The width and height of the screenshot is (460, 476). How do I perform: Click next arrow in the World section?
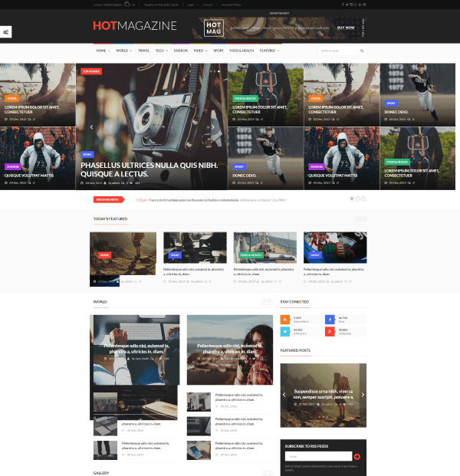coord(271,302)
